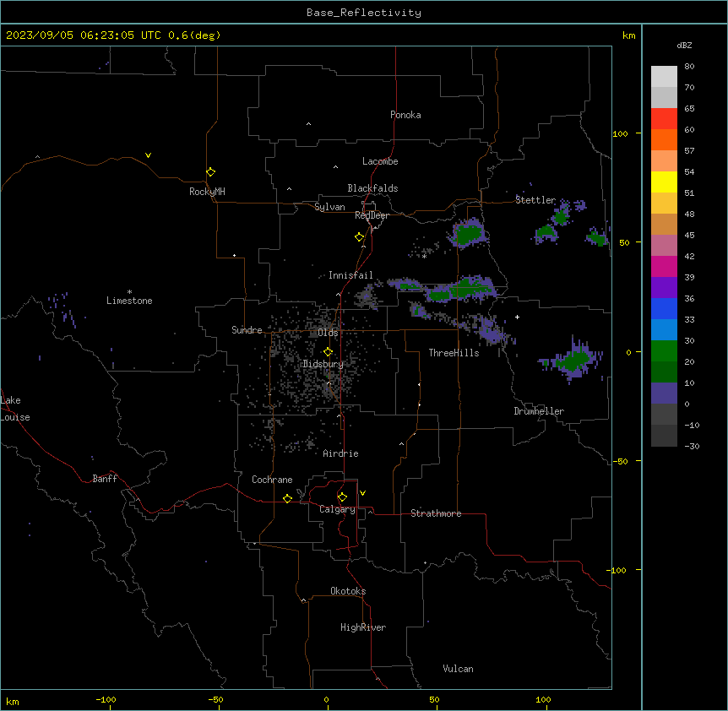Click the yellow marker above Calgary label
This screenshot has width=728, height=711.
[x=342, y=497]
